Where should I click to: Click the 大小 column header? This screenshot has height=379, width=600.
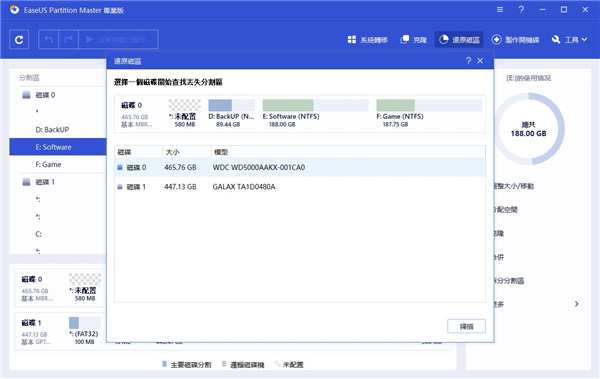pos(186,152)
